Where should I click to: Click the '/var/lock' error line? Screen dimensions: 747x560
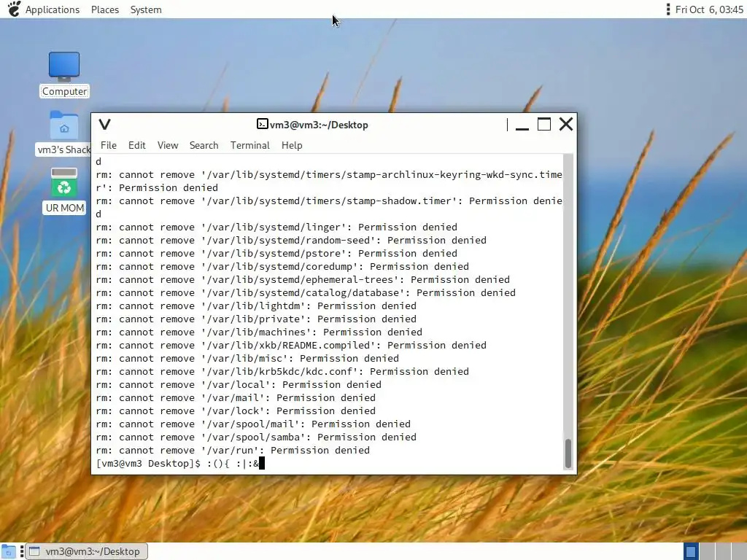[236, 411]
